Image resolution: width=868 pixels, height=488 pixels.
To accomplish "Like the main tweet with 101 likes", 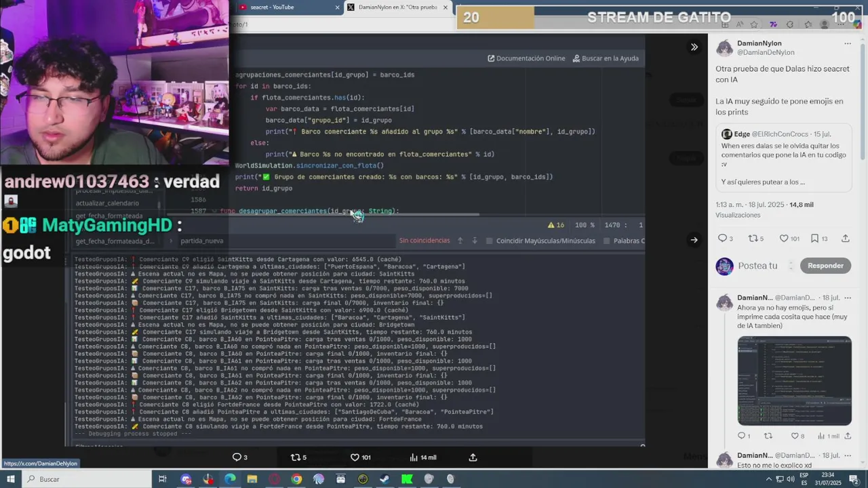I will coord(784,239).
